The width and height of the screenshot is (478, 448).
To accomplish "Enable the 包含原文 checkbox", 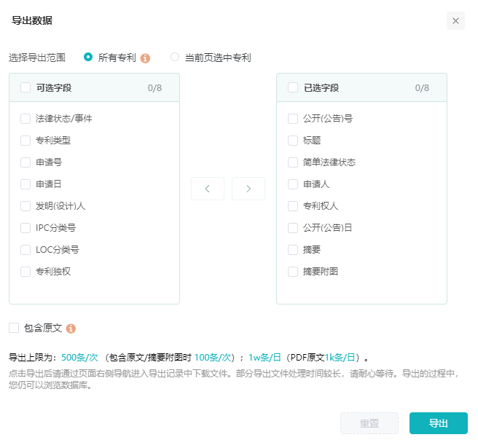I will (14, 328).
